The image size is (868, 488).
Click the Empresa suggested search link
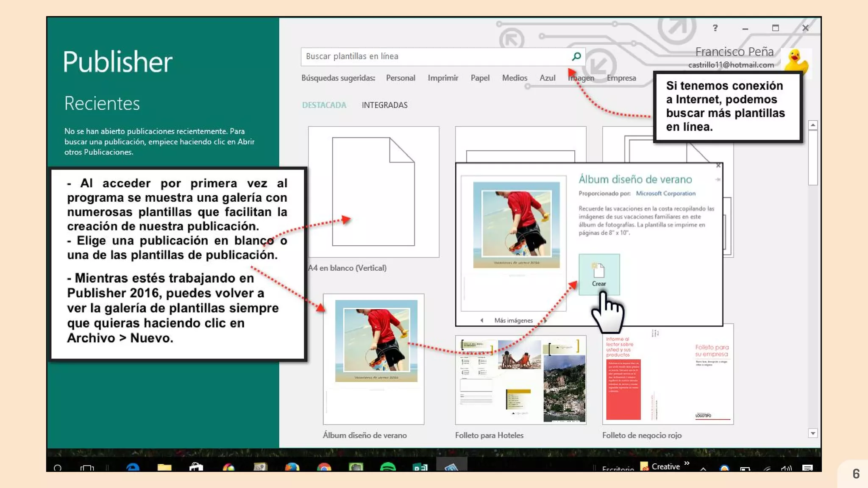tap(621, 78)
